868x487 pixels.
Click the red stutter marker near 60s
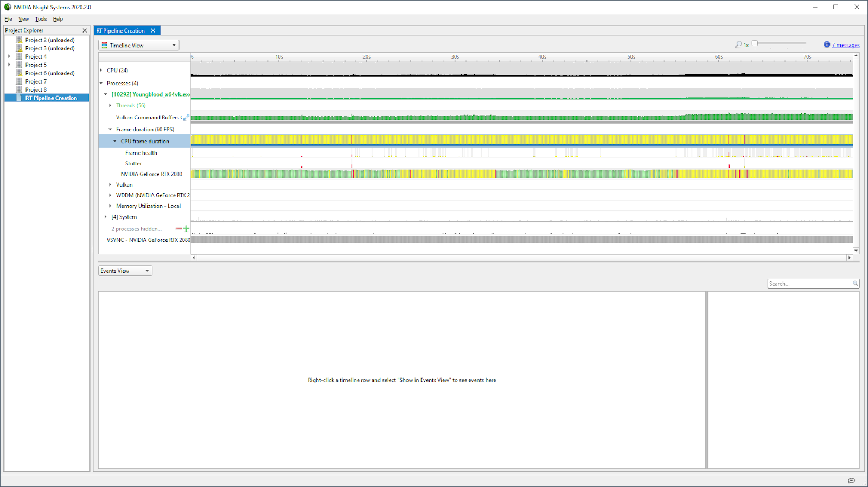tap(729, 166)
